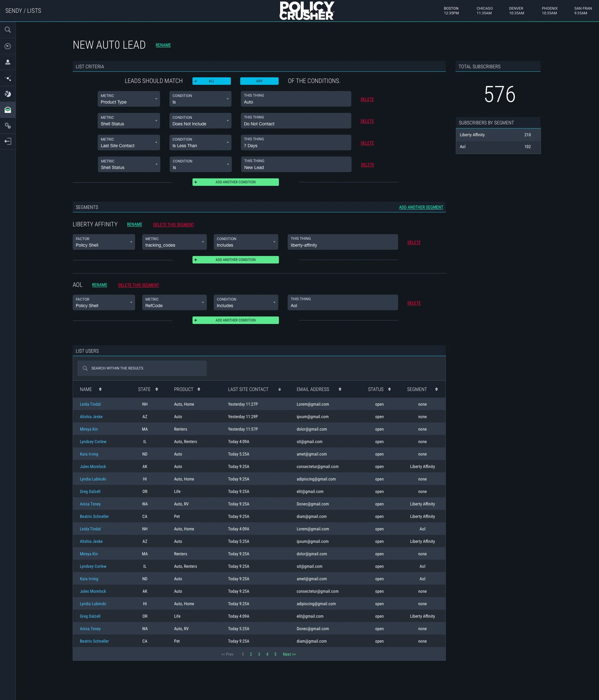Open the Dashboard speedometer icon in sidebar
Screen dimensions: 599x700
8,46
